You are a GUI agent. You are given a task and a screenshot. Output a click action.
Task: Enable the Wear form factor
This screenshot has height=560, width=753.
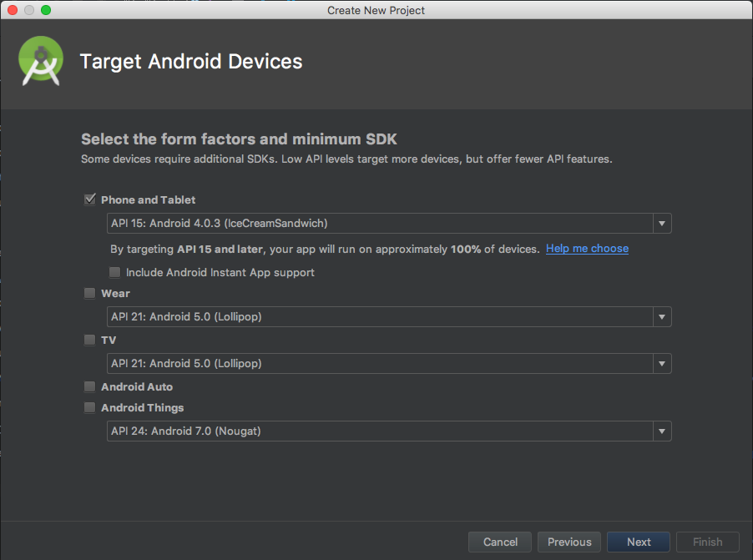[x=89, y=293]
